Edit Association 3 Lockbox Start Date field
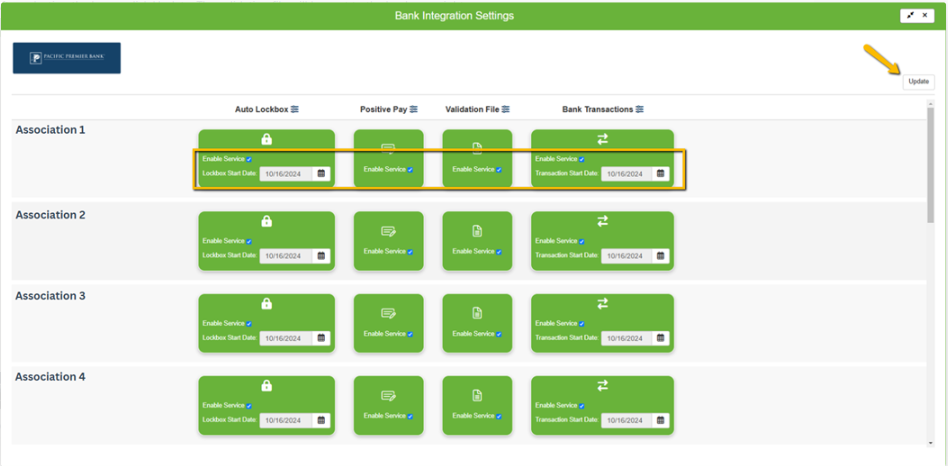The height and width of the screenshot is (466, 948). pos(286,338)
